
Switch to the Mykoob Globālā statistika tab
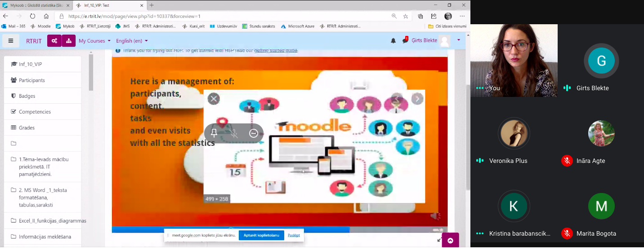[36, 5]
